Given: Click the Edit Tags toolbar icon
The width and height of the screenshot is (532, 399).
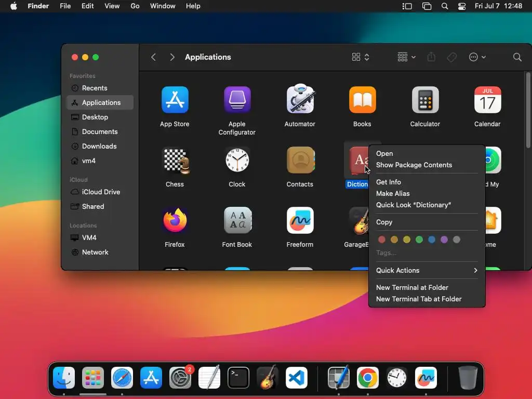Looking at the screenshot, I should tap(451, 57).
